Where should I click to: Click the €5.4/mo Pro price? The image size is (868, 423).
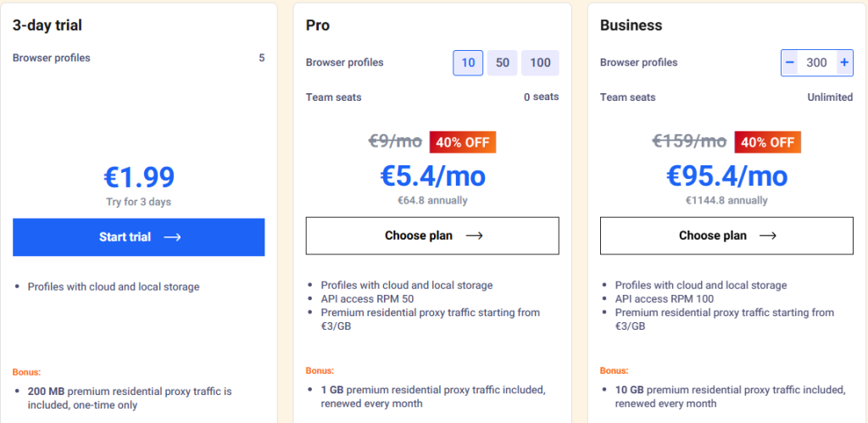coord(432,176)
